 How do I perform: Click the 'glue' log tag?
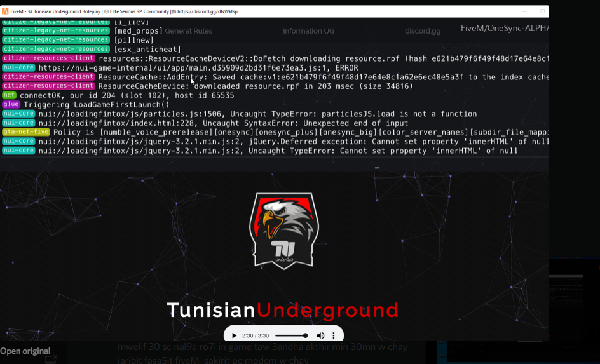coord(11,104)
